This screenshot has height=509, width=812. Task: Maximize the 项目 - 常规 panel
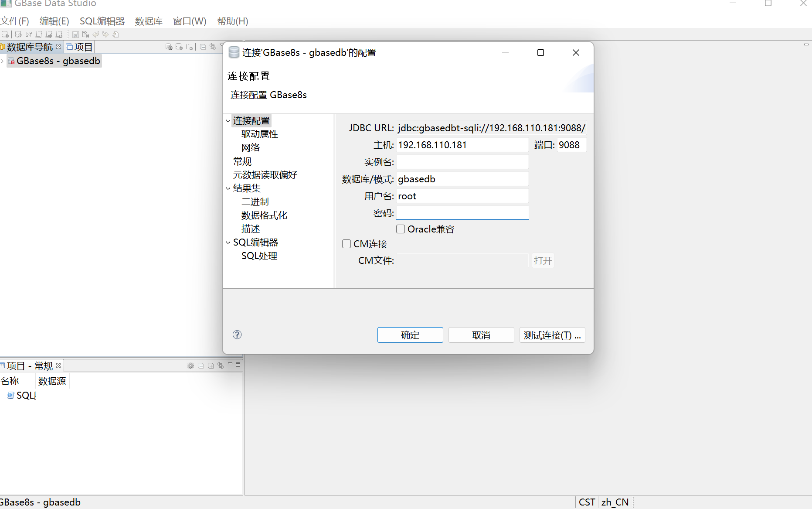(238, 365)
